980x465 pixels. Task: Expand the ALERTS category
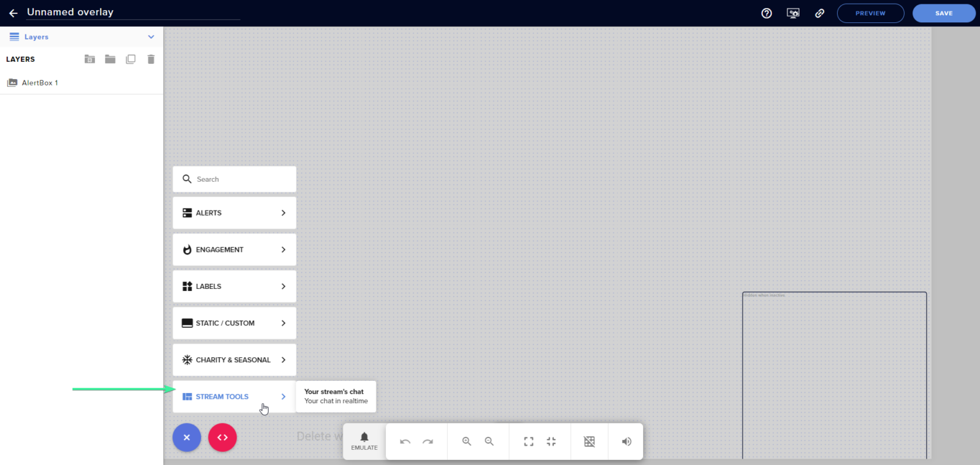pos(234,212)
